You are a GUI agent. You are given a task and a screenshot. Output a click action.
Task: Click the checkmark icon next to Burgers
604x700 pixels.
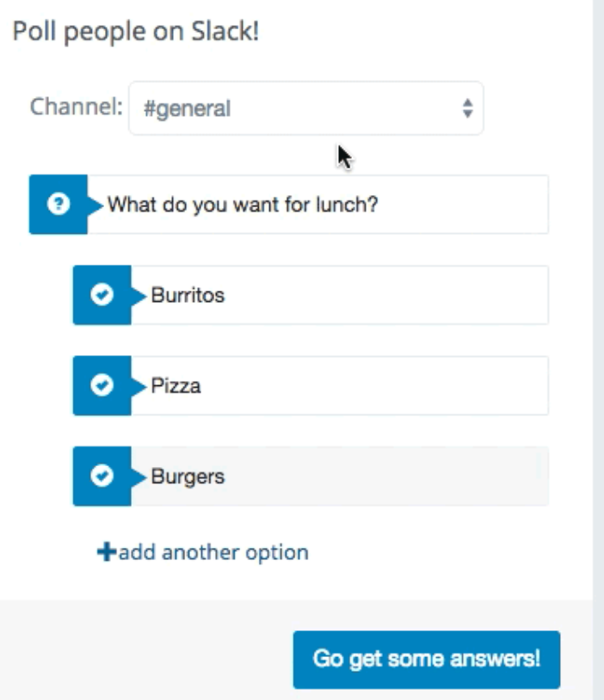[102, 476]
